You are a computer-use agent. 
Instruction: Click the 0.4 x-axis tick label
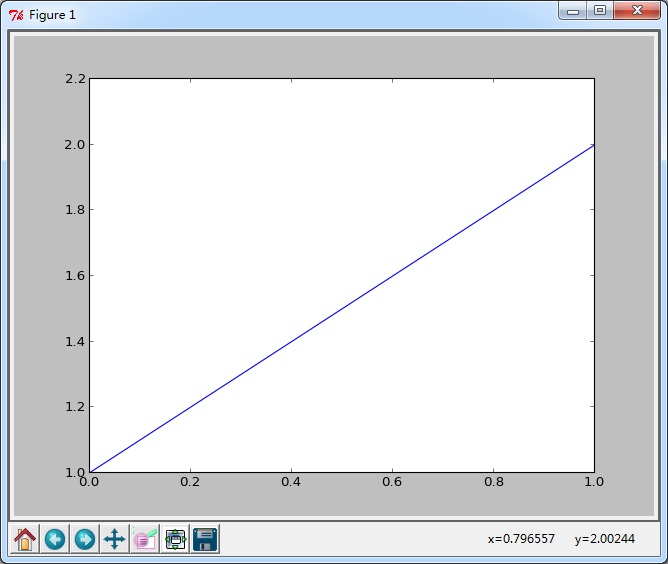(x=291, y=482)
